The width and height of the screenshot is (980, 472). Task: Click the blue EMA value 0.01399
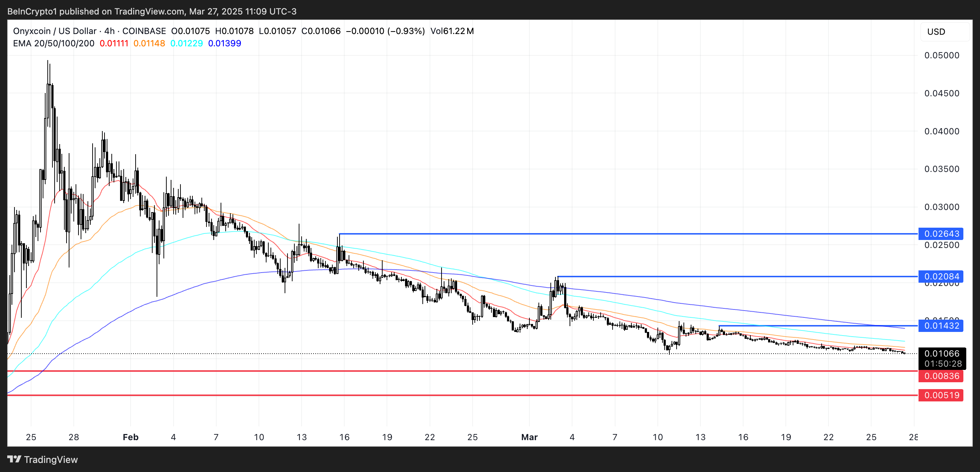[x=225, y=43]
